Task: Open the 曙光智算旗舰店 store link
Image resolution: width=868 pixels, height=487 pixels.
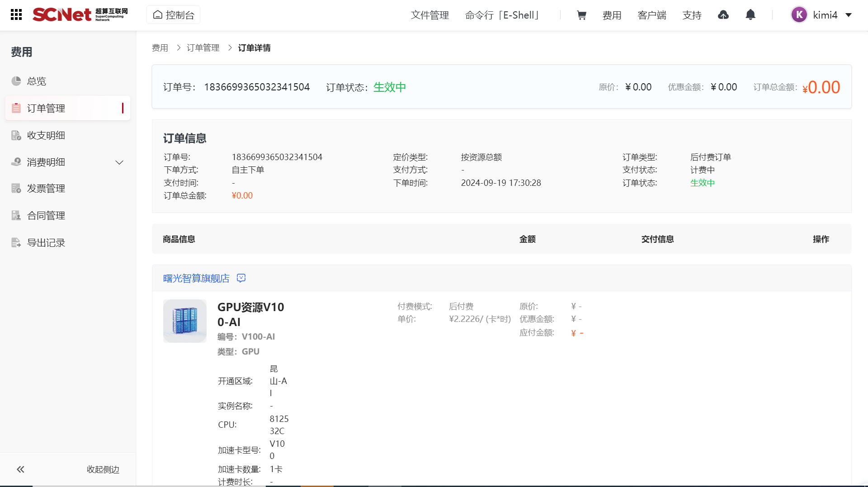Action: [196, 278]
